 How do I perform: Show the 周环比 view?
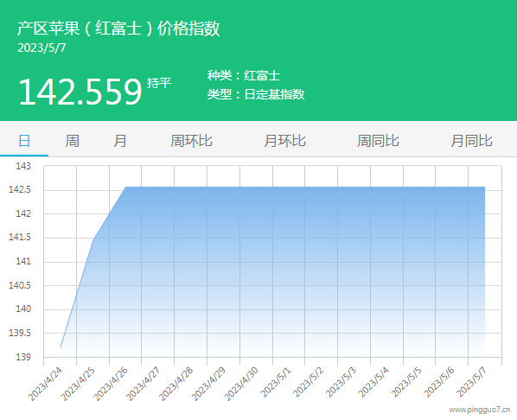(191, 141)
